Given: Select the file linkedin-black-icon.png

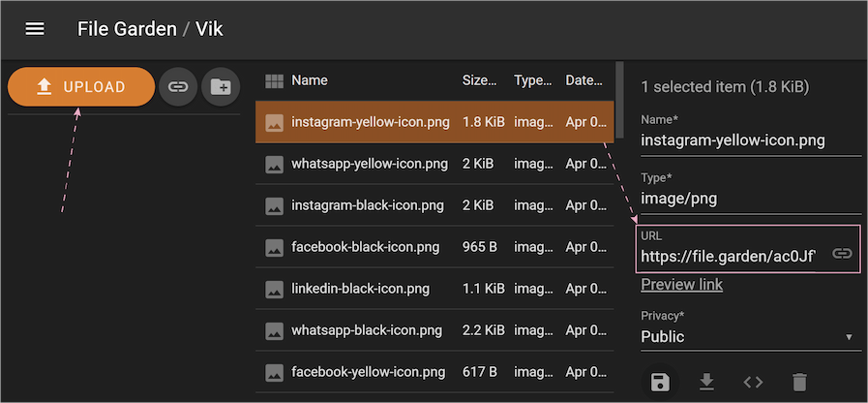Looking at the screenshot, I should point(434,289).
